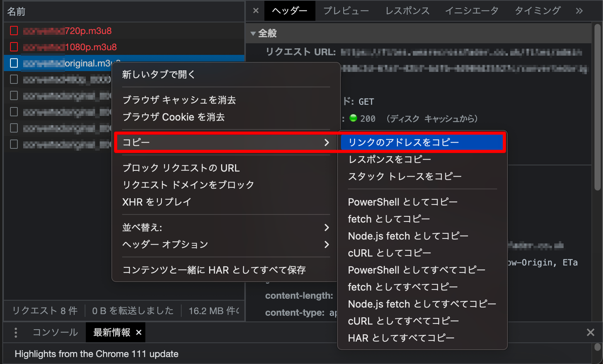Click リンクのアドレスをコピー
Screen dimensions: 603x364
coord(422,143)
